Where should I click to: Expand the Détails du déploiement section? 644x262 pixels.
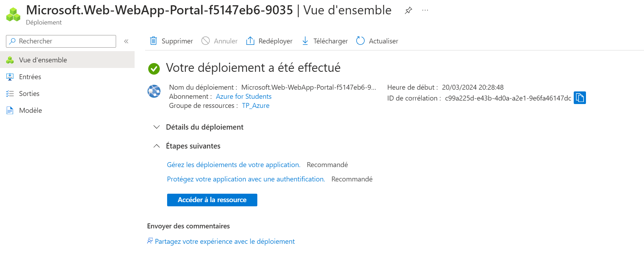click(156, 127)
